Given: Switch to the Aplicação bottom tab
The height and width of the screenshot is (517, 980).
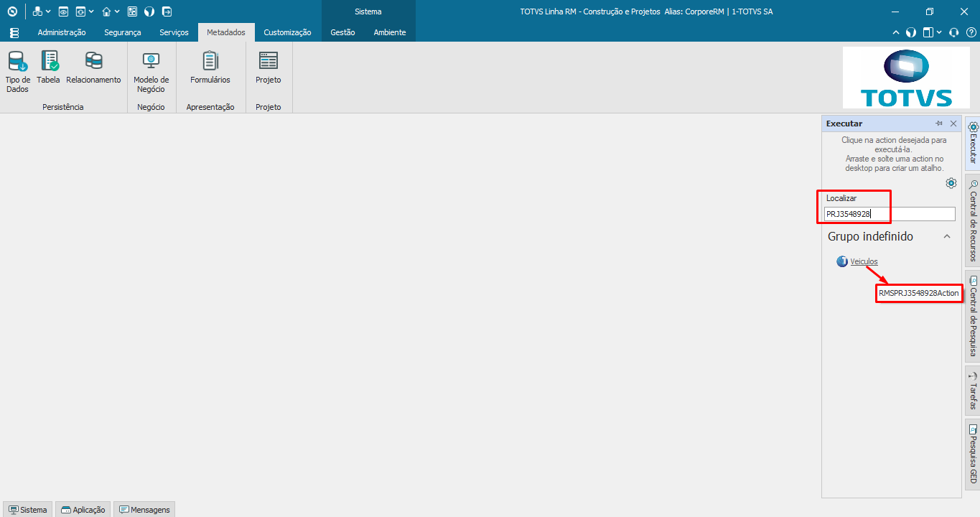Looking at the screenshot, I should (83, 510).
